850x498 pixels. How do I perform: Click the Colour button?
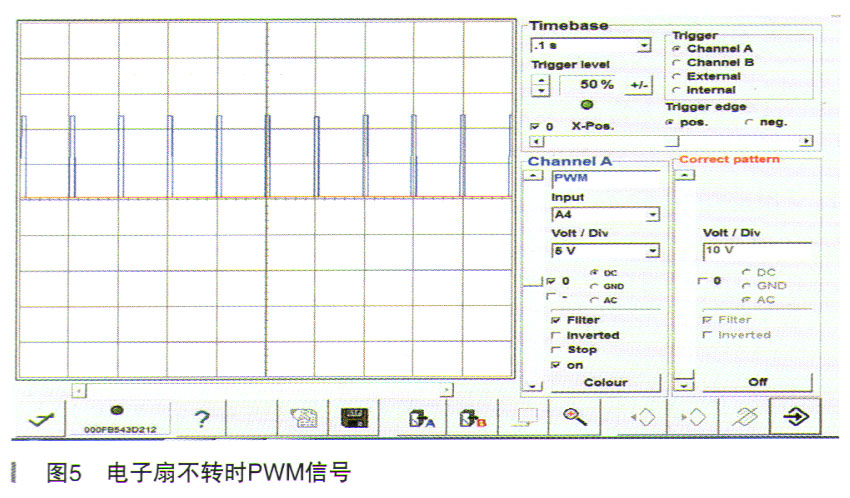point(606,383)
